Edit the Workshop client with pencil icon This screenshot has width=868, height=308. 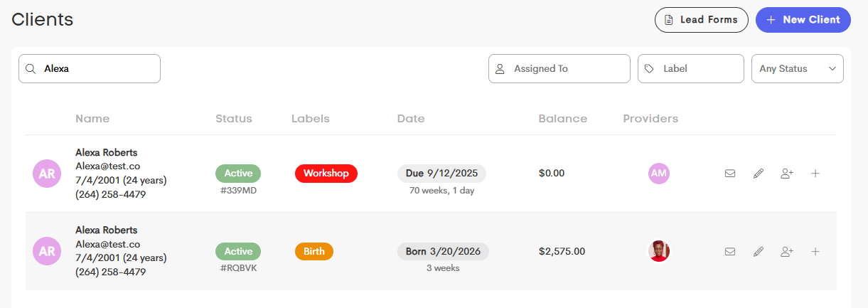pos(759,174)
